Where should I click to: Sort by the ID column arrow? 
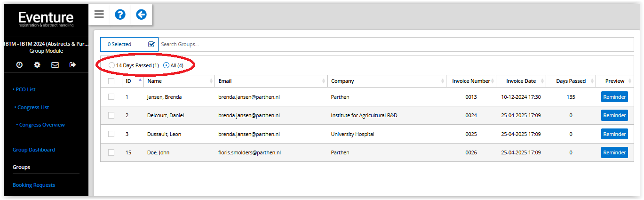pyautogui.click(x=140, y=80)
